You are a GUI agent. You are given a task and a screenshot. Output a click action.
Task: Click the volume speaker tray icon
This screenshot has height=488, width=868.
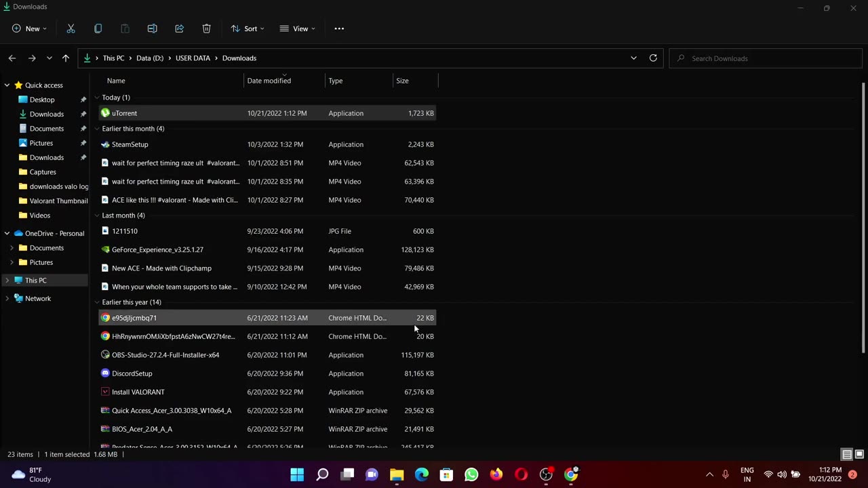[x=782, y=474]
